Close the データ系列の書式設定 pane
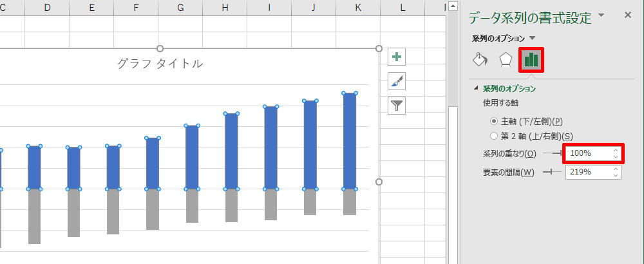 pos(627,15)
